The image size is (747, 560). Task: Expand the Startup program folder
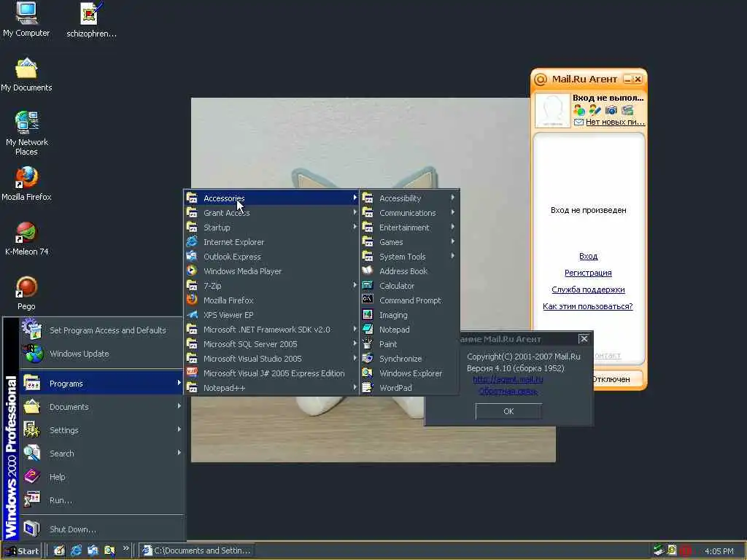click(271, 227)
